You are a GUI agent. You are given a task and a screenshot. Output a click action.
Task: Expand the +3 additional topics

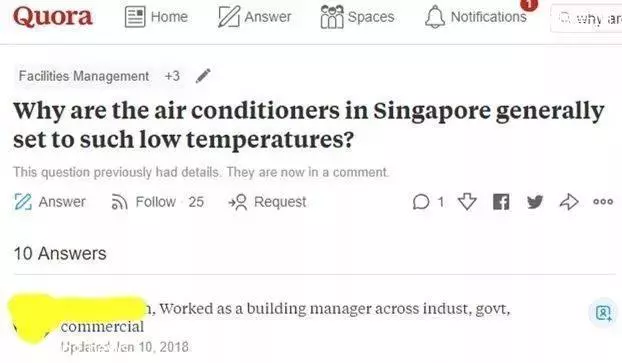coord(173,76)
